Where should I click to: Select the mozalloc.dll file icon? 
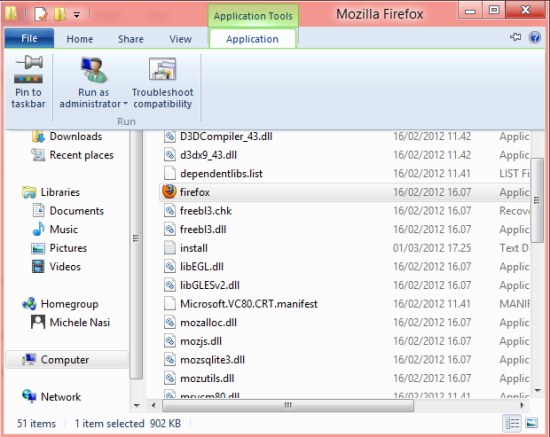tap(170, 322)
